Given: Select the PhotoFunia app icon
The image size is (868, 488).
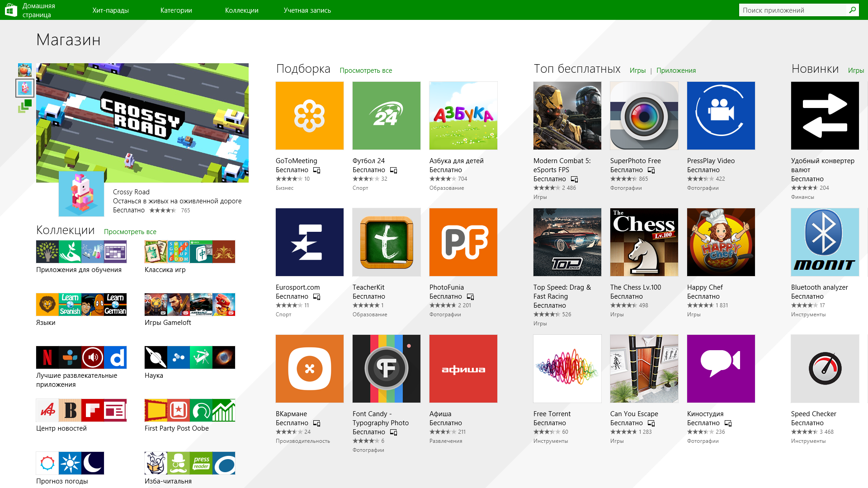Looking at the screenshot, I should coord(463,242).
